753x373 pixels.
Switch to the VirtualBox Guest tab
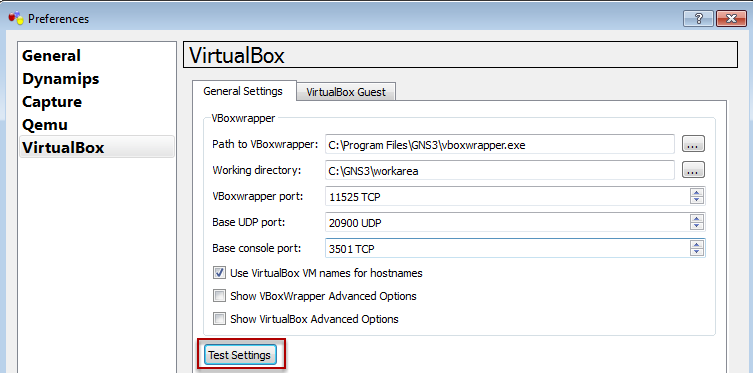click(x=346, y=92)
